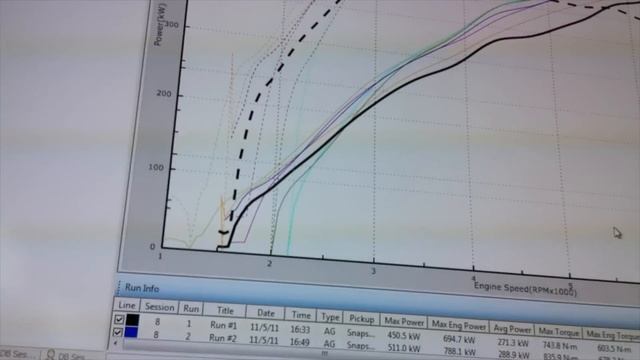Click the Run #1 date cell 11/5/11

[264, 327]
